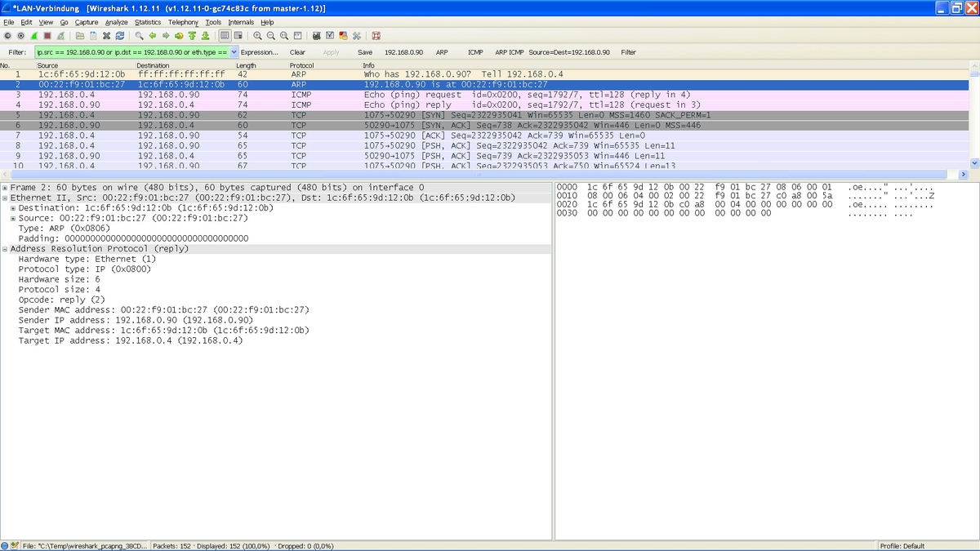Click the Expression... button
The width and height of the screenshot is (980, 551).
[x=259, y=52]
